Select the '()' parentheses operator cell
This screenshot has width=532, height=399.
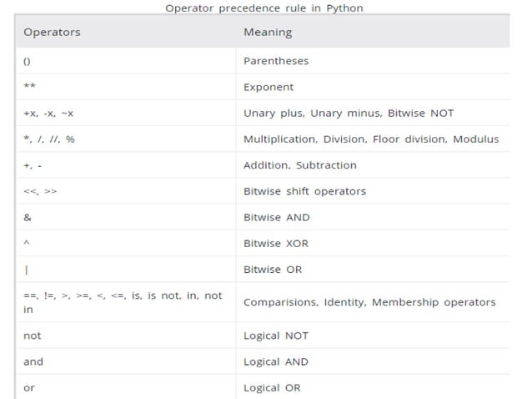(28, 61)
